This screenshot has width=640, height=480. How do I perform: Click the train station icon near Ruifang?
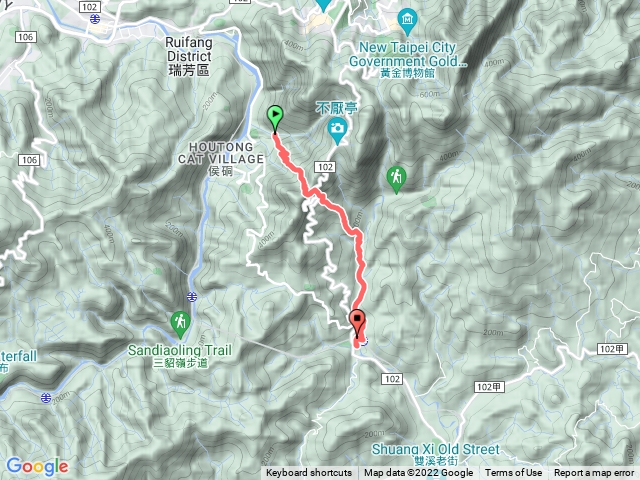pyautogui.click(x=95, y=19)
